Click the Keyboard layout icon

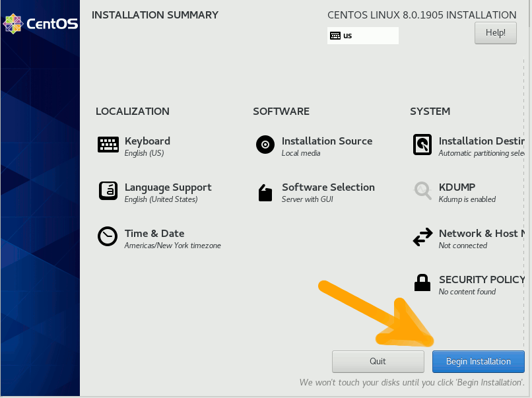(x=108, y=145)
